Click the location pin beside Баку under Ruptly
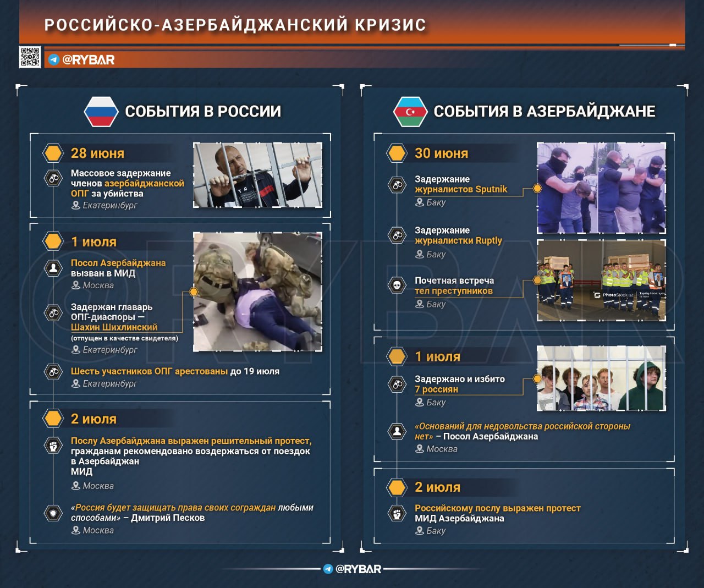Viewport: 704px width, 588px height. [x=420, y=254]
